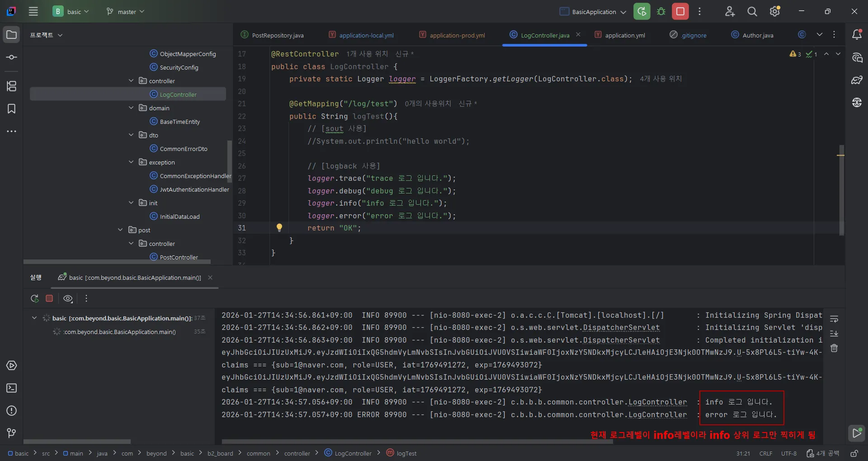Switch to .gitignore tab
The width and height of the screenshot is (868, 461).
[688, 35]
